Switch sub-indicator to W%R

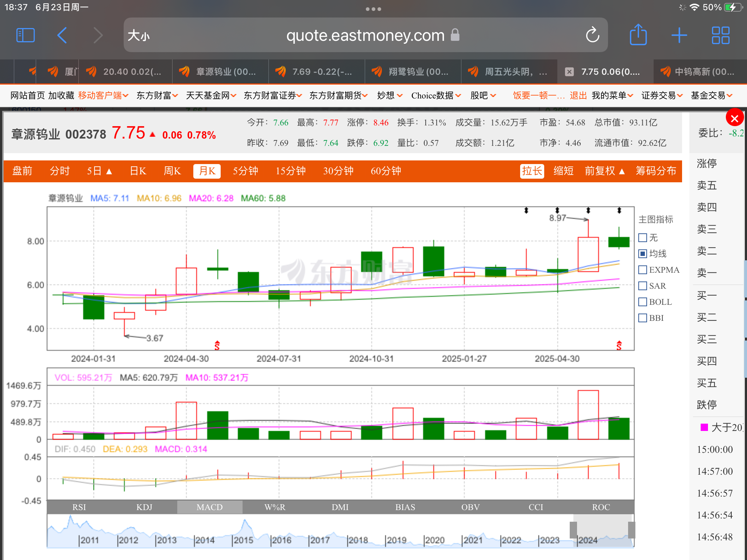coord(275,507)
